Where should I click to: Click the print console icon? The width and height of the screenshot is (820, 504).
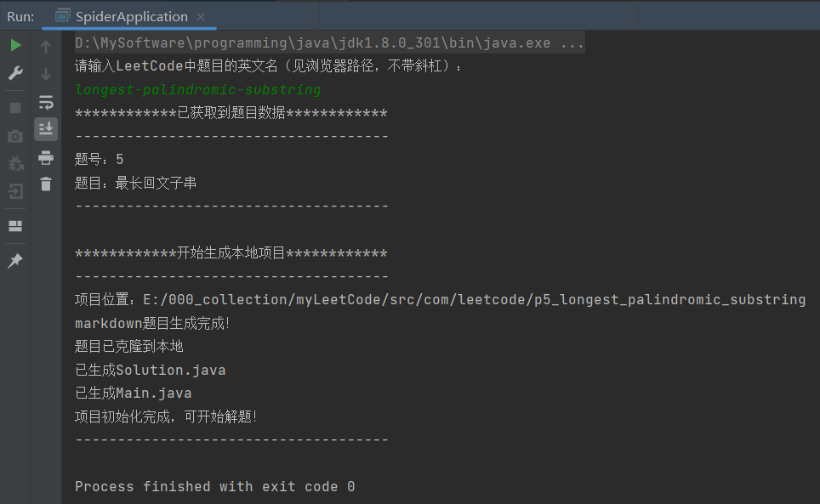pyautogui.click(x=46, y=157)
